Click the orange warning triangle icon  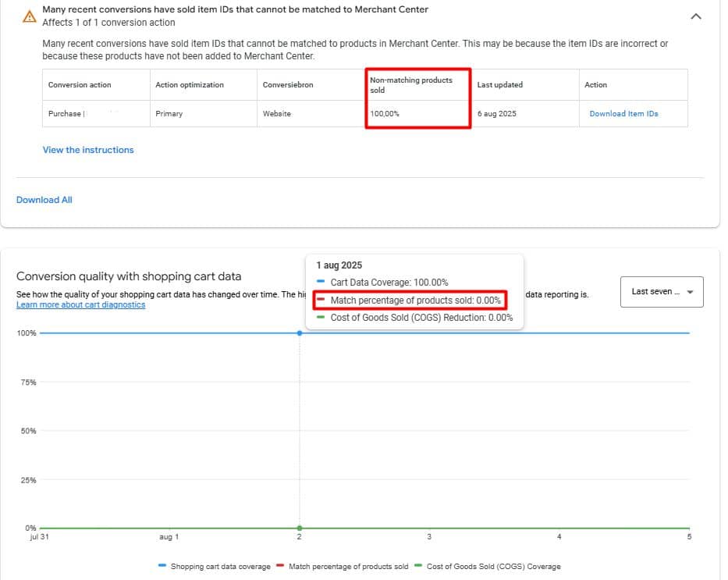[29, 16]
